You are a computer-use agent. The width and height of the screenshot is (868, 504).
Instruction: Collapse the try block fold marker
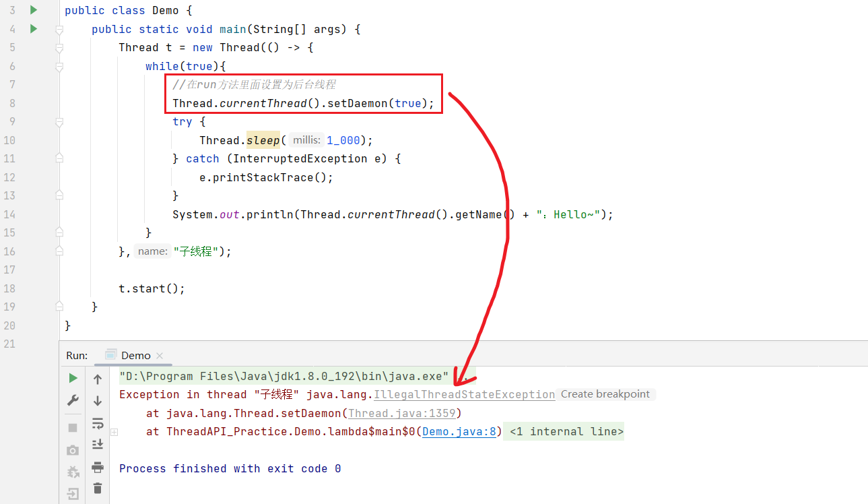click(59, 122)
